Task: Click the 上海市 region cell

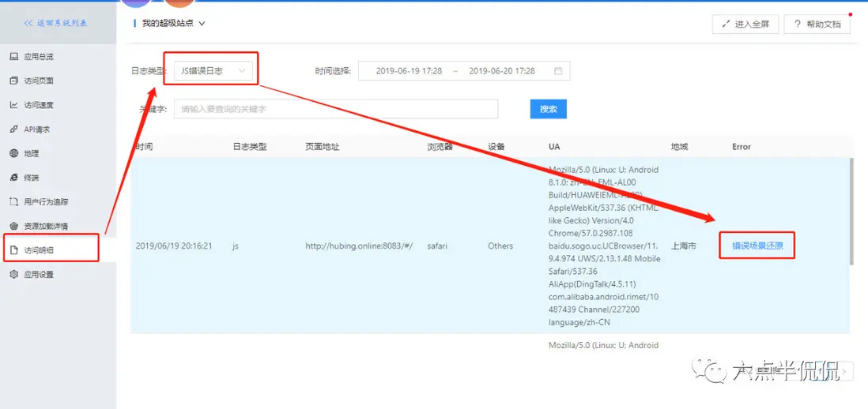Action: point(684,246)
